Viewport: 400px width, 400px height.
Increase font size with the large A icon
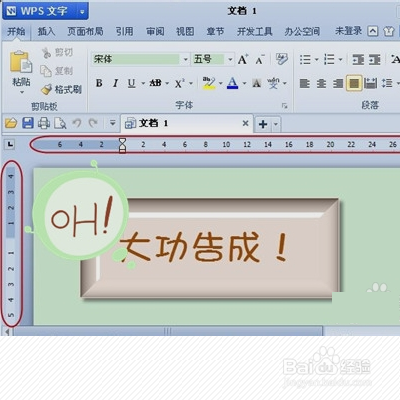(243, 59)
